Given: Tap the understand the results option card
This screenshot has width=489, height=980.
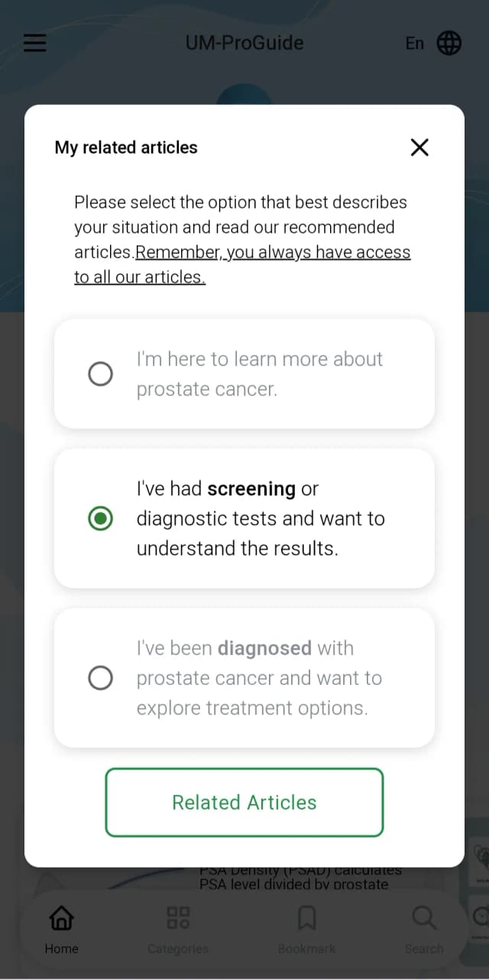Looking at the screenshot, I should [244, 519].
